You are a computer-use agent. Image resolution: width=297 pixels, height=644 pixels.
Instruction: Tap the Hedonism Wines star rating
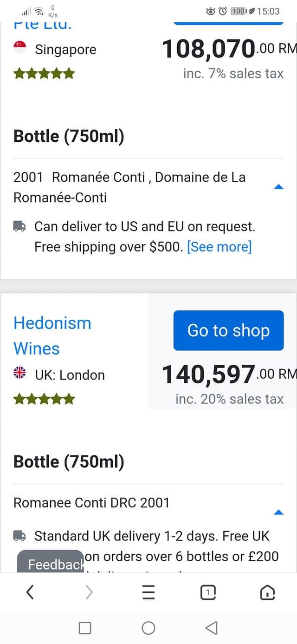pos(44,399)
